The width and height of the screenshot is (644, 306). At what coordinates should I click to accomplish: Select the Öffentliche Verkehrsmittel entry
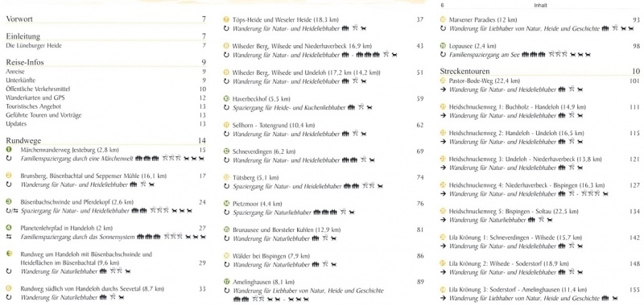tap(38, 89)
